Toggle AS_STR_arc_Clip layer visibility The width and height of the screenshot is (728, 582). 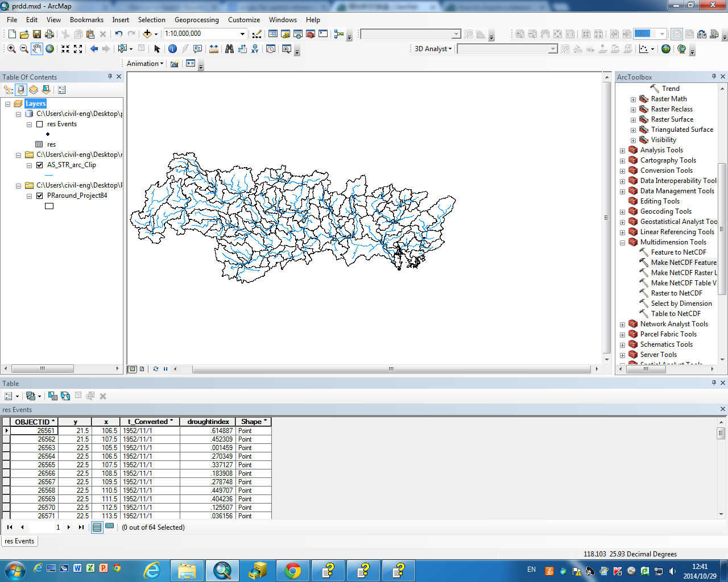point(39,165)
